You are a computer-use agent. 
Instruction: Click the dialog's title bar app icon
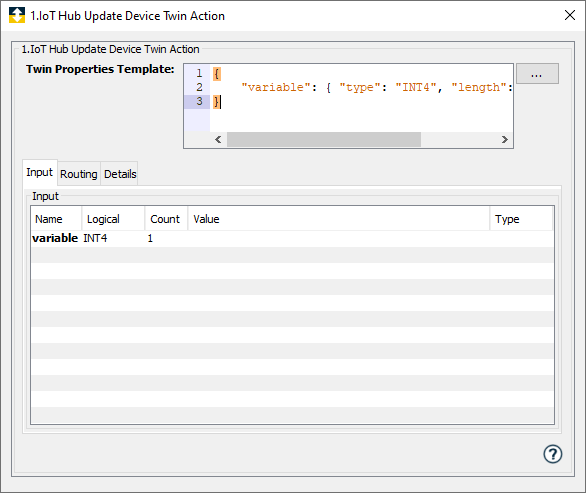[17, 15]
